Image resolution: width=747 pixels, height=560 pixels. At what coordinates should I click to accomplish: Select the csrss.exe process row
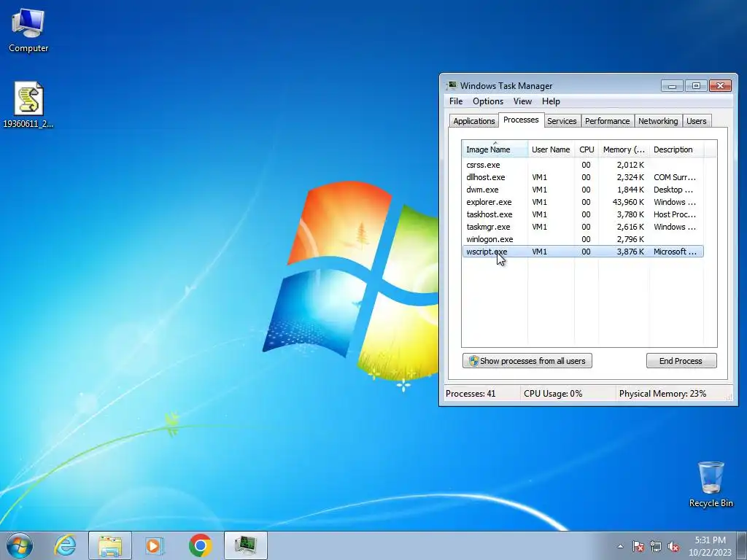[583, 165]
